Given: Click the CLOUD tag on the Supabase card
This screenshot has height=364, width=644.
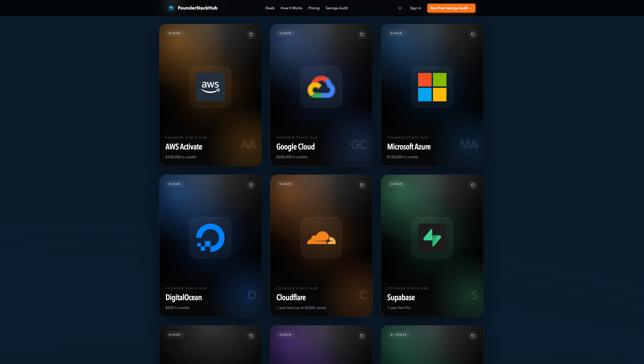Looking at the screenshot, I should [x=396, y=184].
